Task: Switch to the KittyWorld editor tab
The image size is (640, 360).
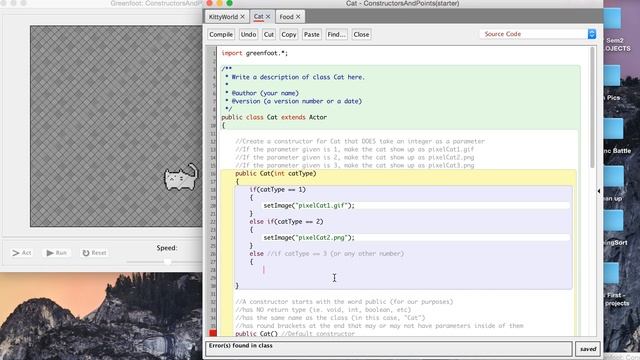Action: point(223,17)
